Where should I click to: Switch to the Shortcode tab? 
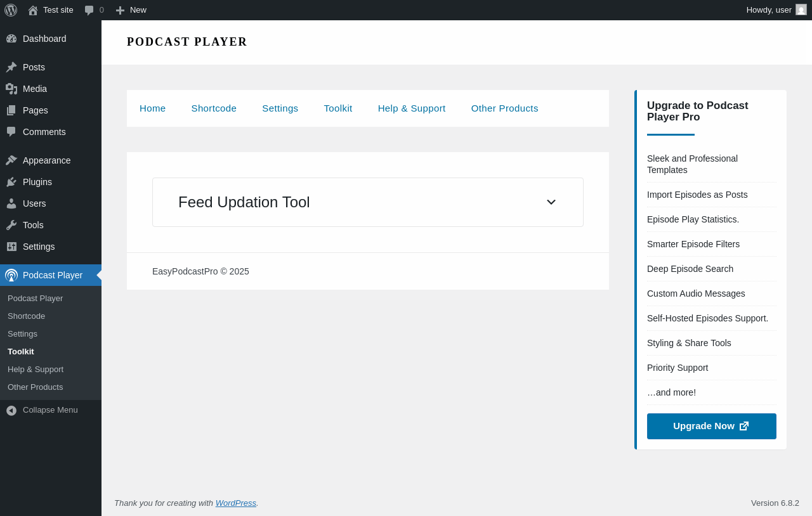click(214, 108)
